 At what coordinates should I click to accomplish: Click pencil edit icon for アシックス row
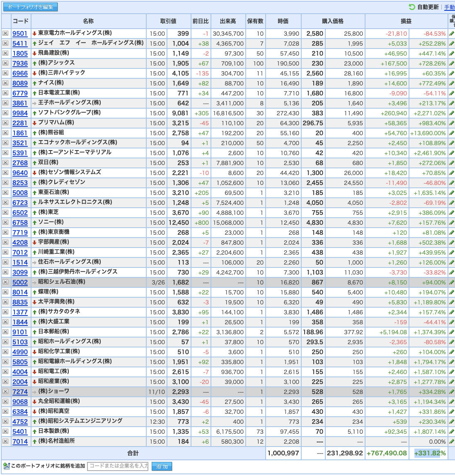(452, 63)
